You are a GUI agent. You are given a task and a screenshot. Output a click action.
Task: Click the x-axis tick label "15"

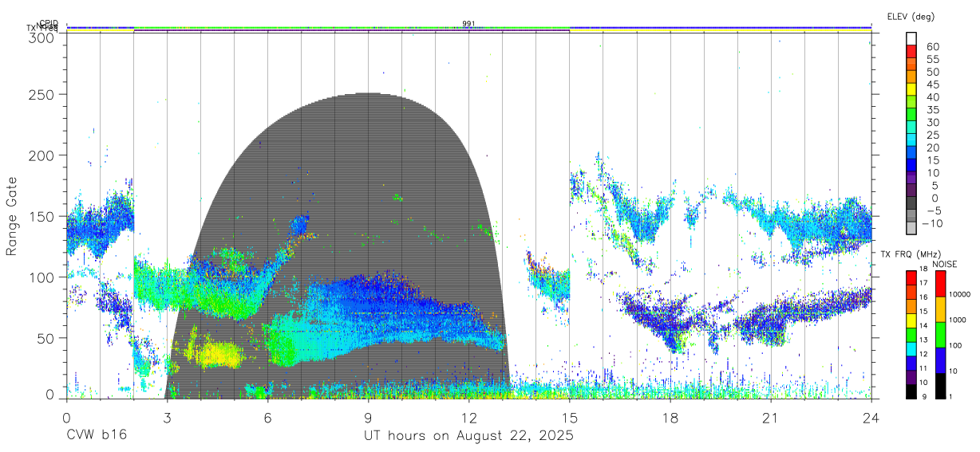[569, 418]
